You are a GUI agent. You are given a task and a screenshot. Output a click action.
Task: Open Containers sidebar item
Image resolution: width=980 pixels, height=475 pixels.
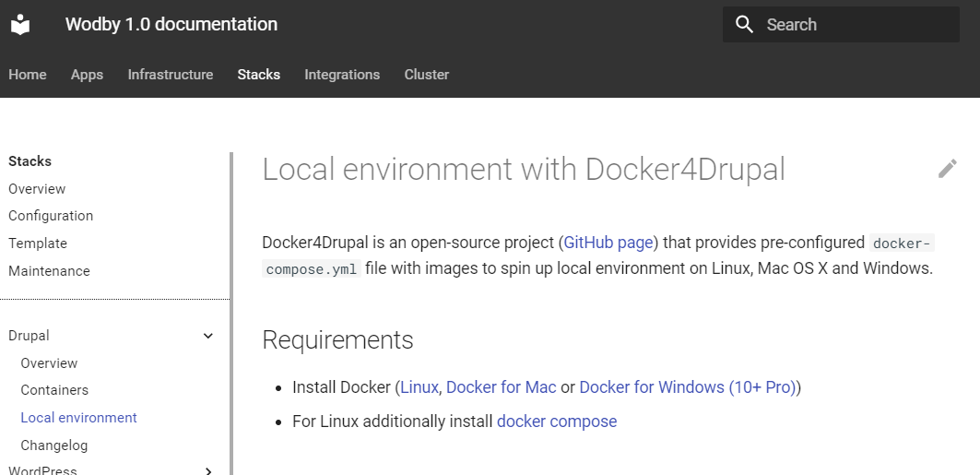[54, 390]
